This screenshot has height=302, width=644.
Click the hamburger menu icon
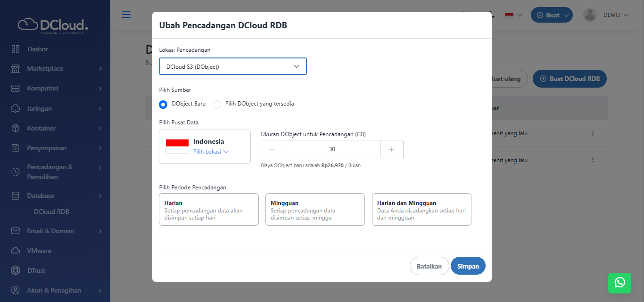coord(126,15)
